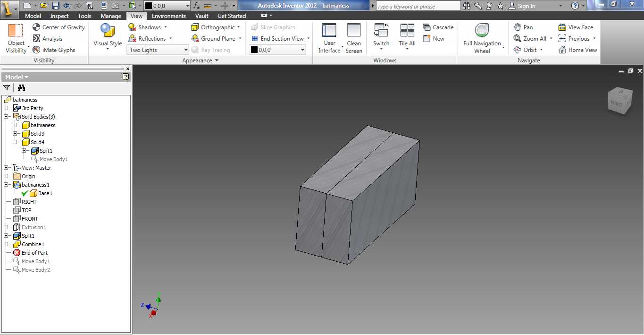
Task: Expand the Combine1 feature node
Action: [x=6, y=244]
